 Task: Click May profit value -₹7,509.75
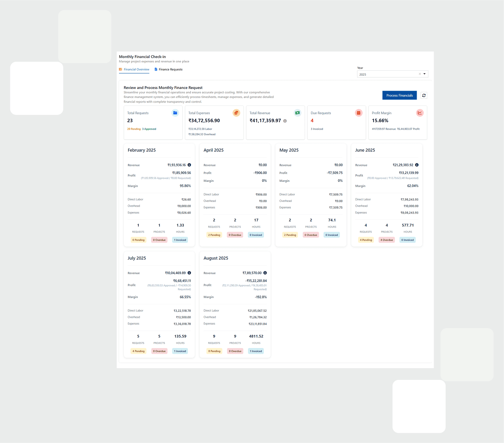click(335, 173)
